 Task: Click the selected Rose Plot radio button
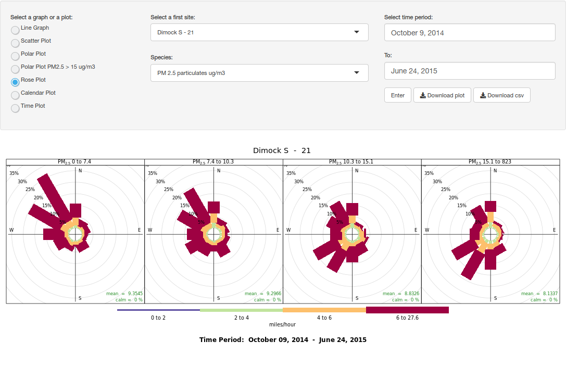point(15,82)
